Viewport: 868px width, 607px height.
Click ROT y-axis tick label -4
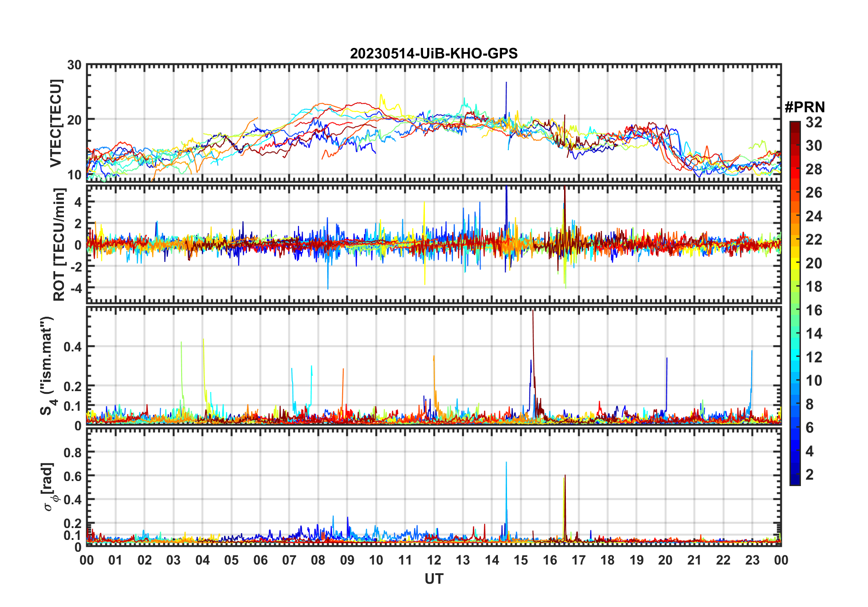[x=76, y=288]
